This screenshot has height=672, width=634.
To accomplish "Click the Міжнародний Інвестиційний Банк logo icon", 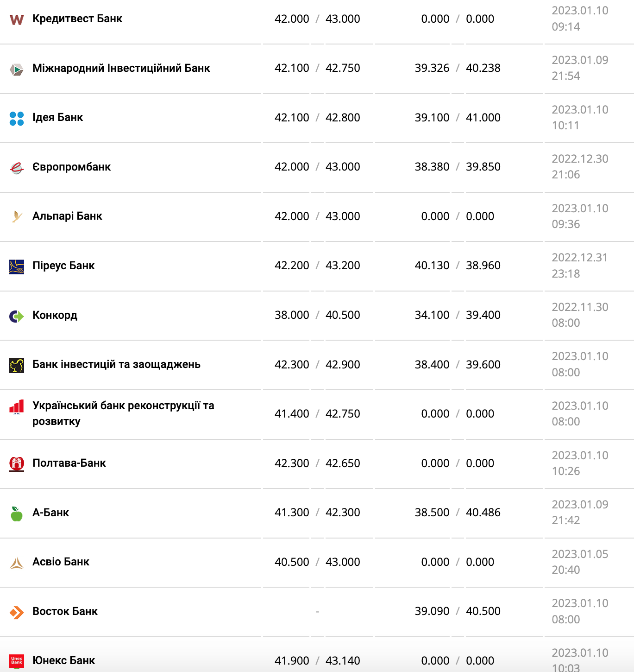I will pos(17,69).
